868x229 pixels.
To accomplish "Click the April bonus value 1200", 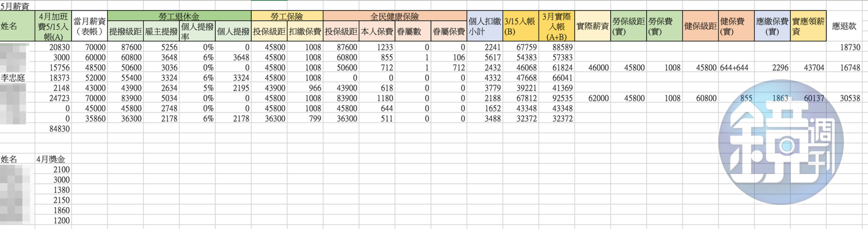I will [53, 220].
